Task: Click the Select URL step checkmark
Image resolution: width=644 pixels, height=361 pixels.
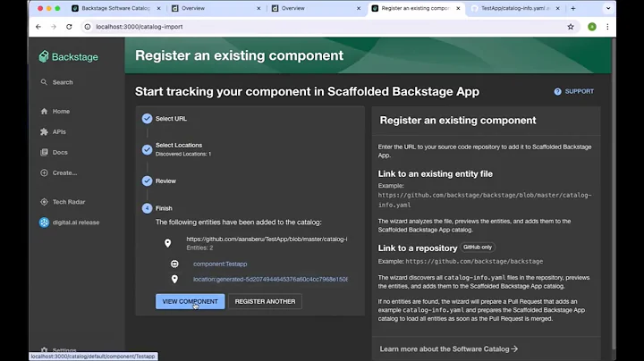Action: click(147, 119)
